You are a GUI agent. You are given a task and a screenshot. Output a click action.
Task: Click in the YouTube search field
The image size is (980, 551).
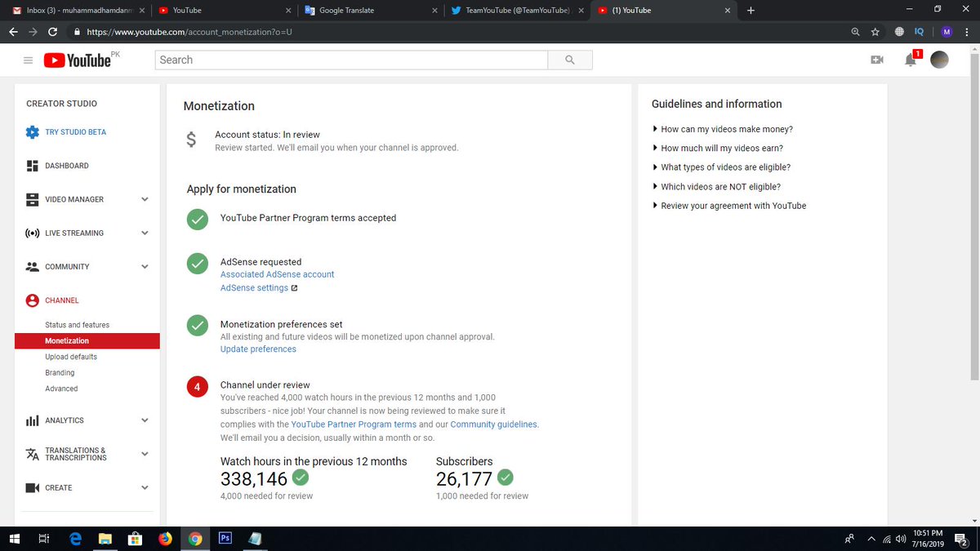[x=351, y=60]
